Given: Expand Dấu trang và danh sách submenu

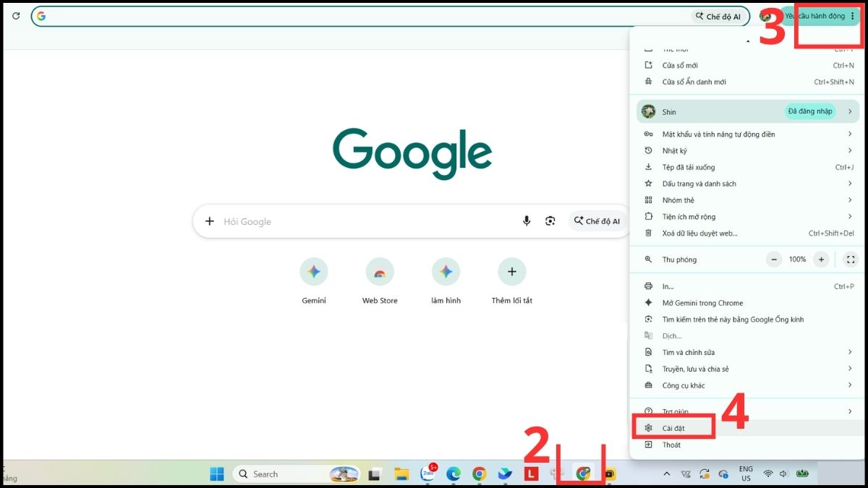Looking at the screenshot, I should click(748, 184).
